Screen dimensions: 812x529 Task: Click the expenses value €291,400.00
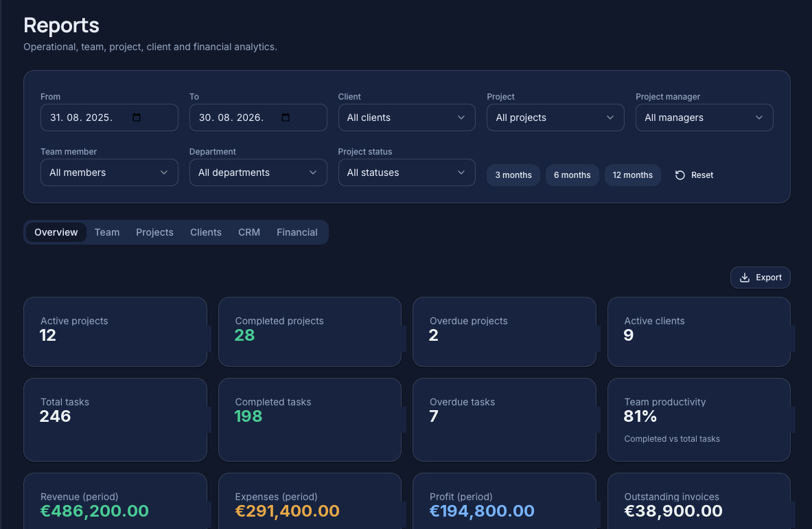(x=288, y=511)
